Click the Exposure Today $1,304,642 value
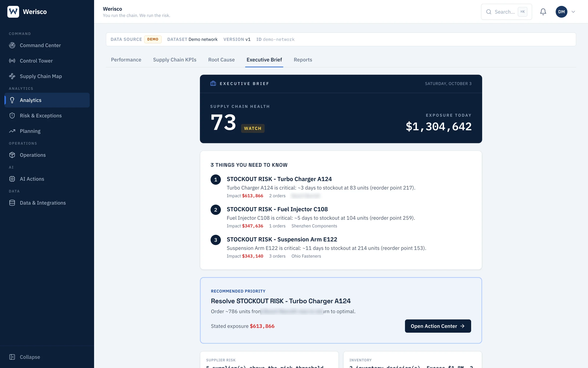The height and width of the screenshot is (368, 588). coord(439,127)
